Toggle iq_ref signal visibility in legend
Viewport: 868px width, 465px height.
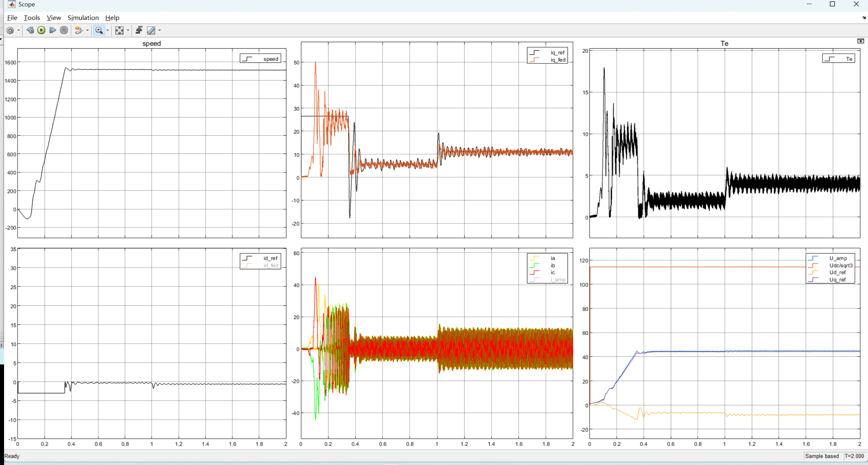click(557, 53)
